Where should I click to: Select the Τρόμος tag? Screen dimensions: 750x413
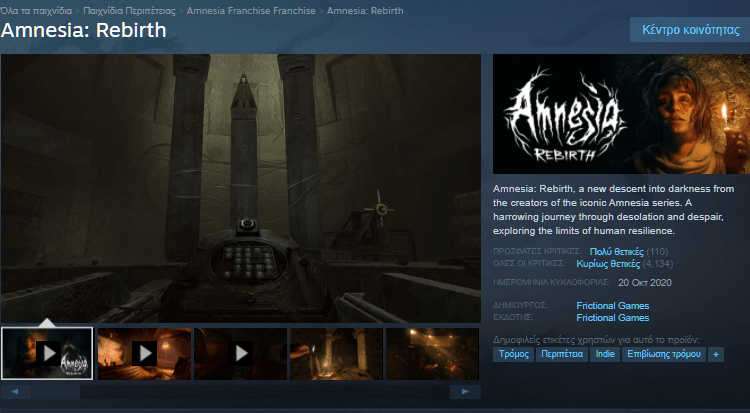pyautogui.click(x=514, y=354)
